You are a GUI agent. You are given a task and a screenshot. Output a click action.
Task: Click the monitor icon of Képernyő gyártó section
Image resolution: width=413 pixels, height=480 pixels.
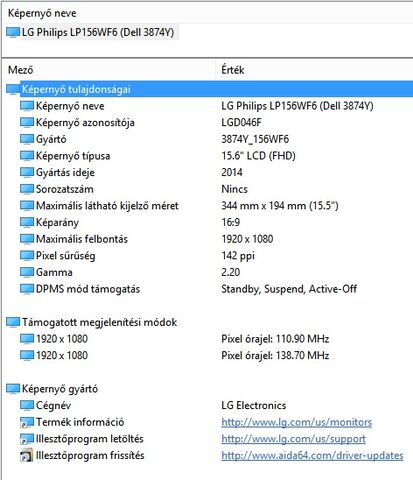[x=13, y=389]
